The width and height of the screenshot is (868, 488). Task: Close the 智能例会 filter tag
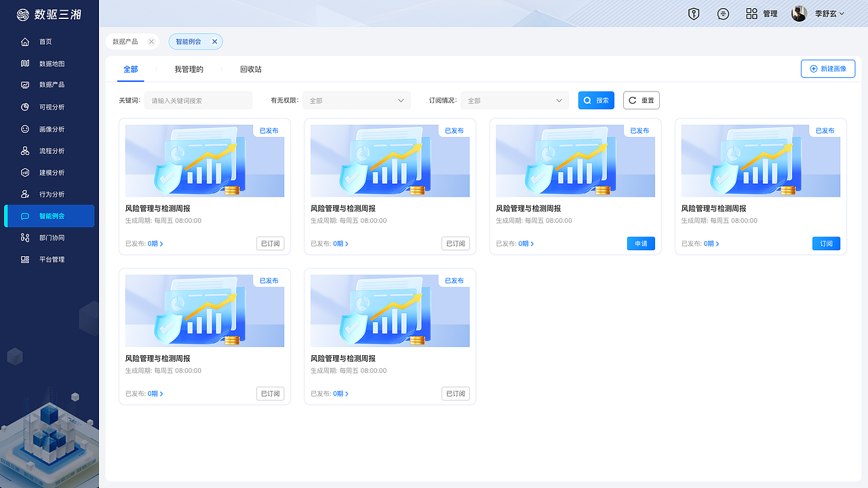[214, 41]
